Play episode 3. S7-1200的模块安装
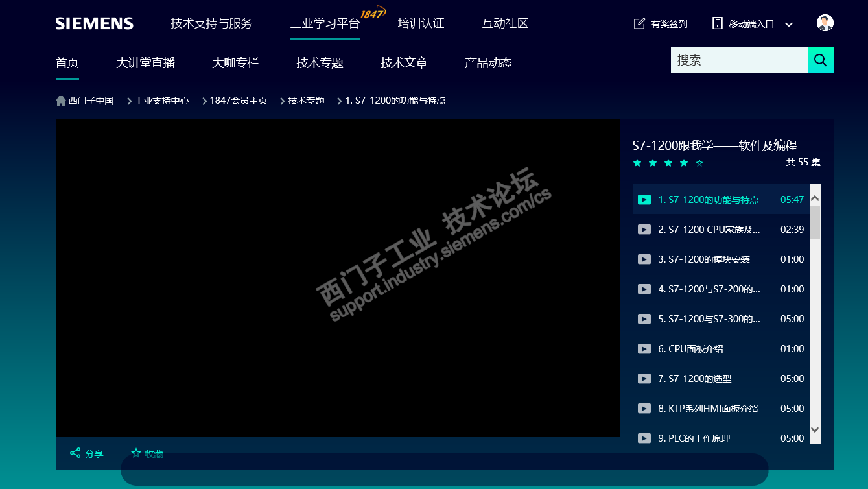Image resolution: width=868 pixels, height=489 pixels. click(x=704, y=259)
